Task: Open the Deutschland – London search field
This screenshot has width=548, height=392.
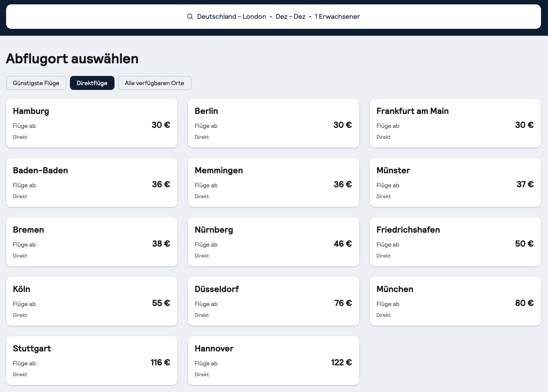Action: [x=274, y=17]
